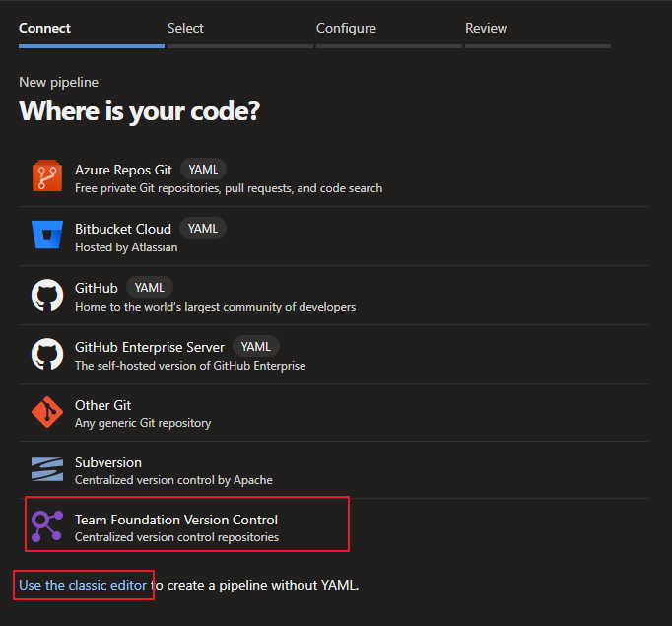The height and width of the screenshot is (626, 672).
Task: Click the YAML badge beside GitHub title
Action: click(150, 287)
